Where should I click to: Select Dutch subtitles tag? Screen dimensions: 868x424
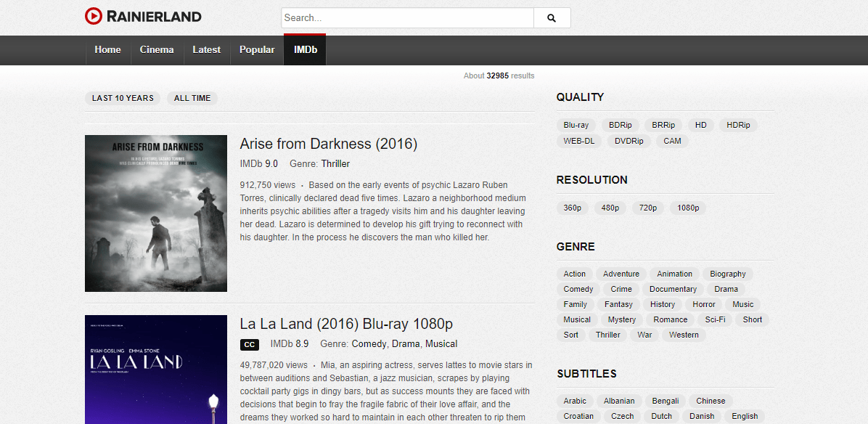pos(661,416)
